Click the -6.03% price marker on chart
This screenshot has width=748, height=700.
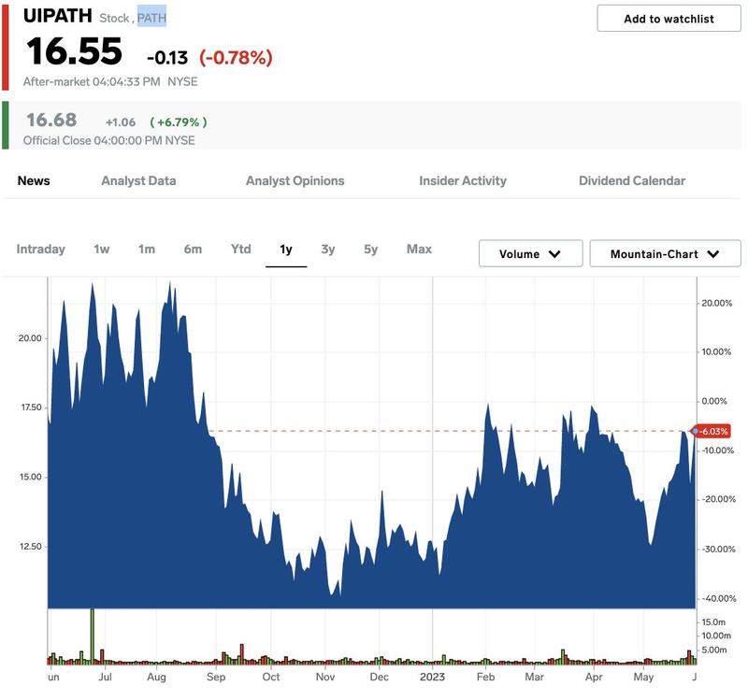[712, 431]
